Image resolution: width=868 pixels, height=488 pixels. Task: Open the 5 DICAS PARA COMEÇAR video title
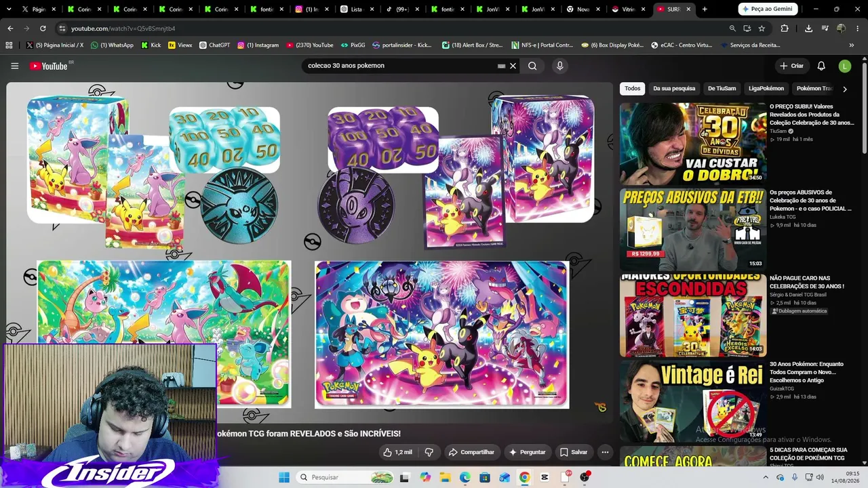(x=808, y=453)
